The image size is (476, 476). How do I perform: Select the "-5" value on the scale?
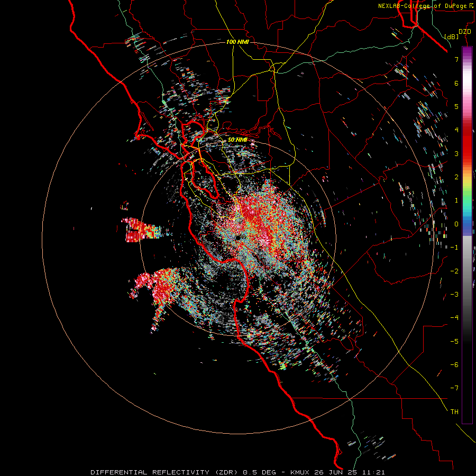(x=454, y=342)
